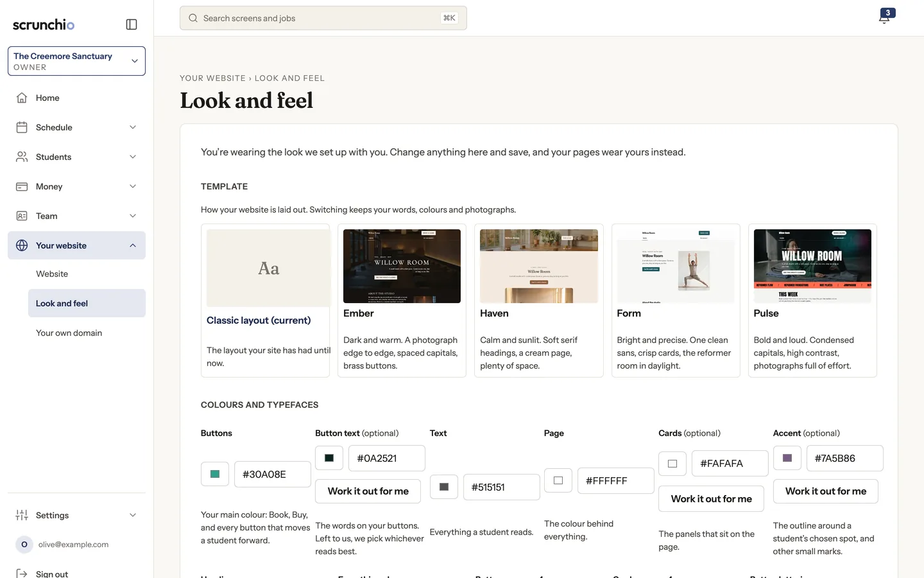The height and width of the screenshot is (578, 924).
Task: Click the Settings sliders icon
Action: click(22, 515)
